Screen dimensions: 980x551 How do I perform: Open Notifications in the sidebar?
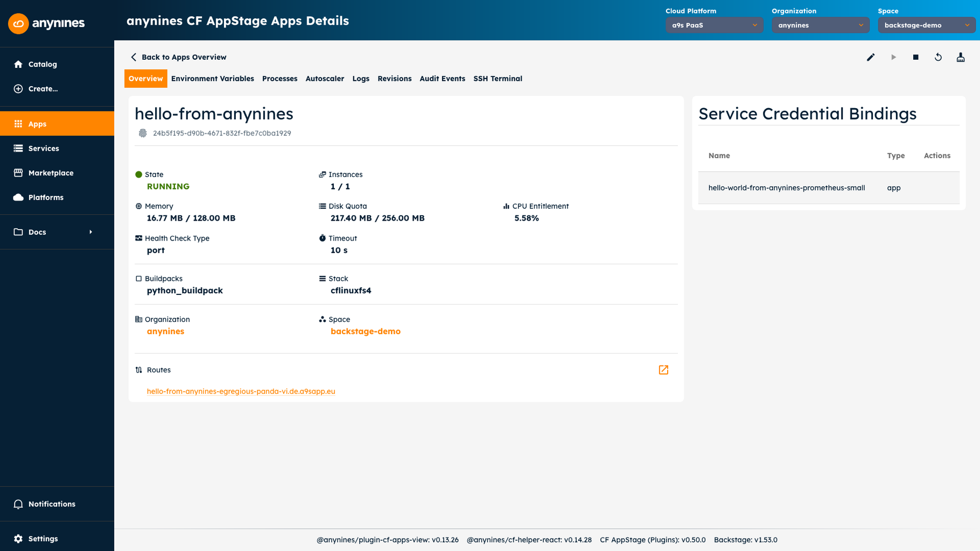pos(57,504)
